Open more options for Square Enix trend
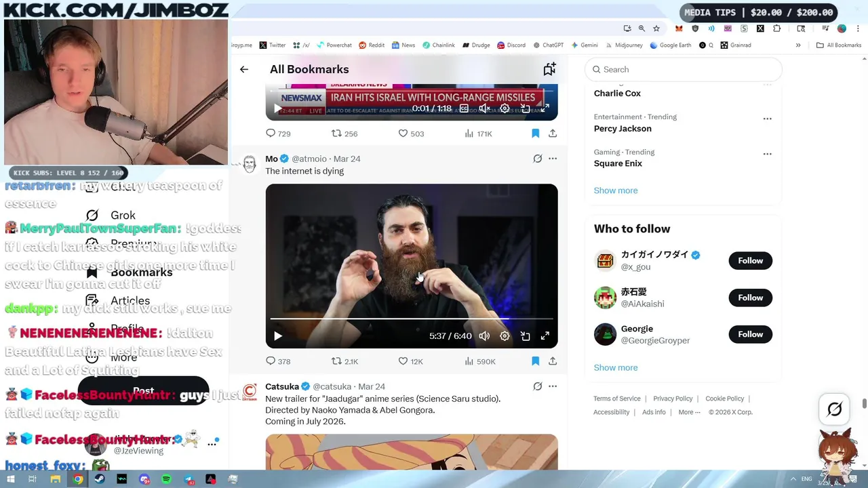The width and height of the screenshot is (868, 488). tap(767, 154)
